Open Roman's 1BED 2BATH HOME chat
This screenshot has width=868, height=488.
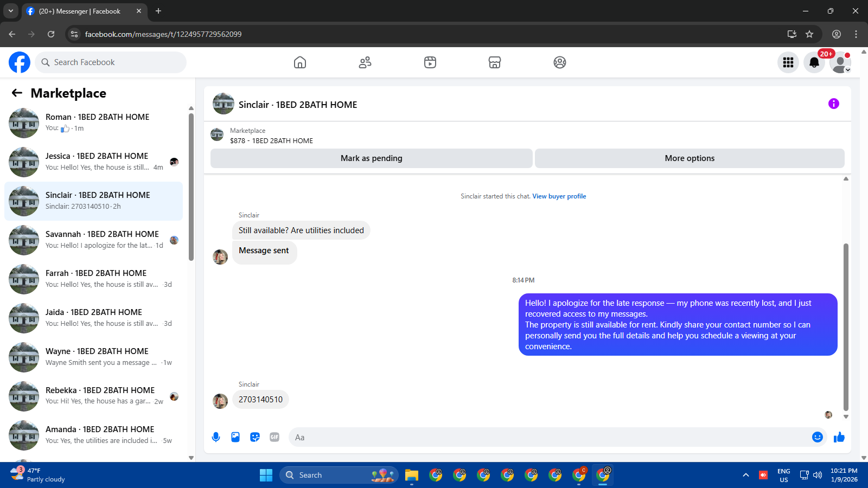pos(93,123)
